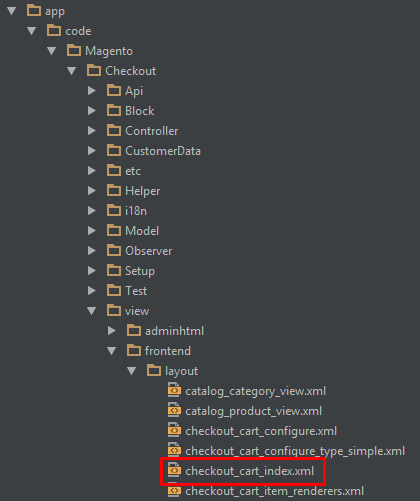Select the Helper folder label
This screenshot has width=420, height=501.
click(143, 191)
